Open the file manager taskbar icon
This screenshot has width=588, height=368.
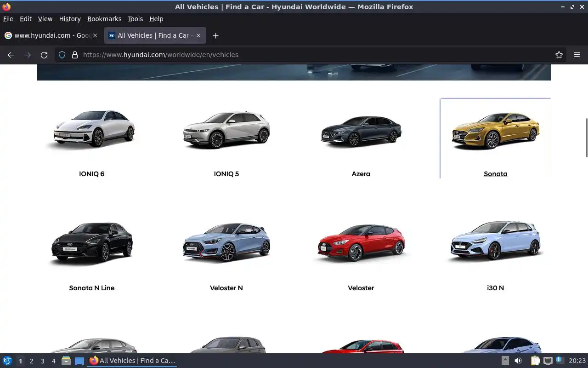66,361
